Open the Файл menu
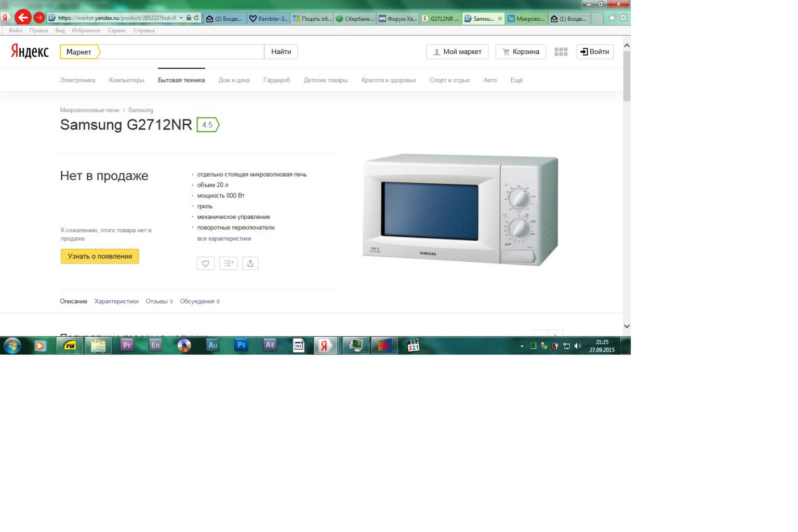798x532 pixels. tap(16, 31)
